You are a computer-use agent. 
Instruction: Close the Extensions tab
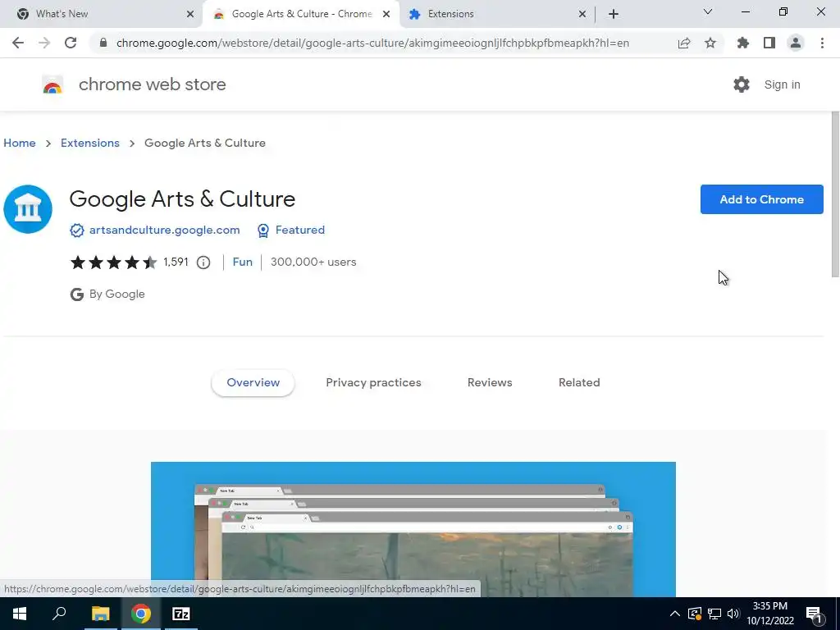pyautogui.click(x=582, y=14)
